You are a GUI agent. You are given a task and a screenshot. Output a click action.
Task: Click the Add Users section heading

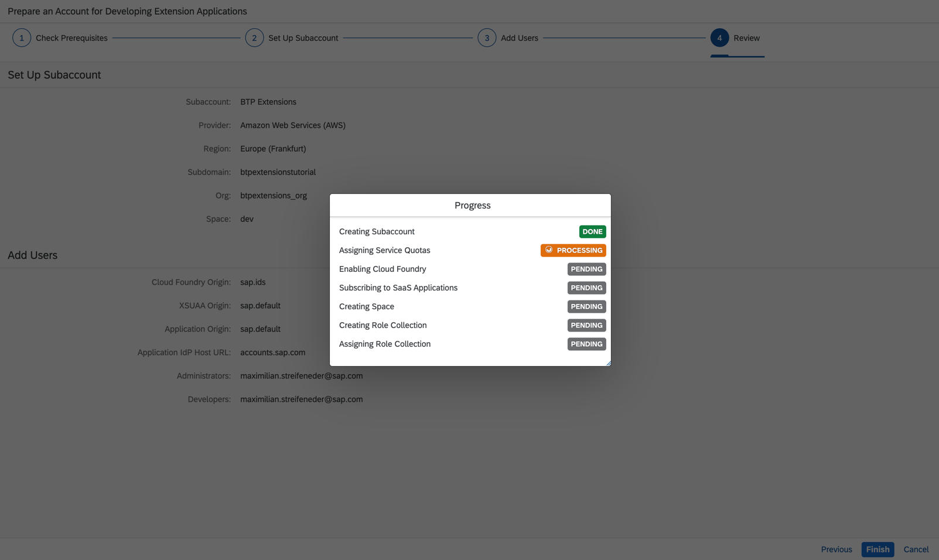(x=33, y=255)
